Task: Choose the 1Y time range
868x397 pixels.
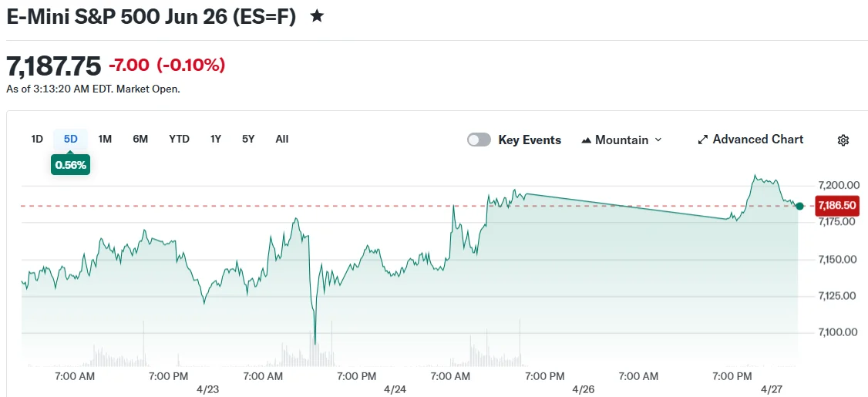Action: [216, 139]
